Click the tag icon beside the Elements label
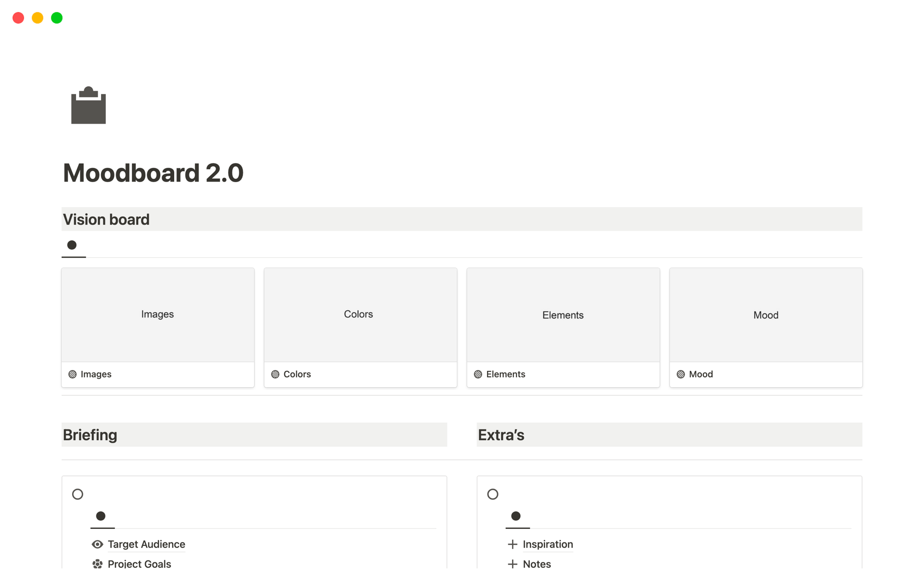924x578 pixels. click(478, 374)
